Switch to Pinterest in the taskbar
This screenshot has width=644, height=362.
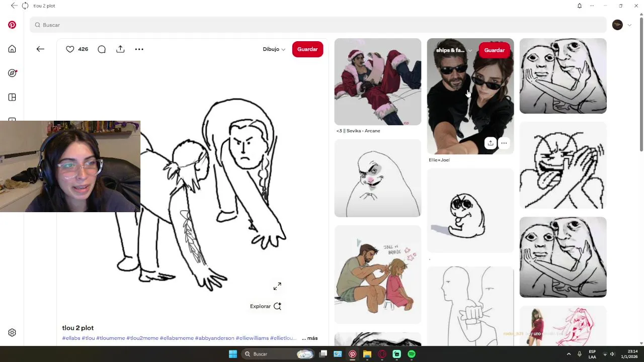352,354
